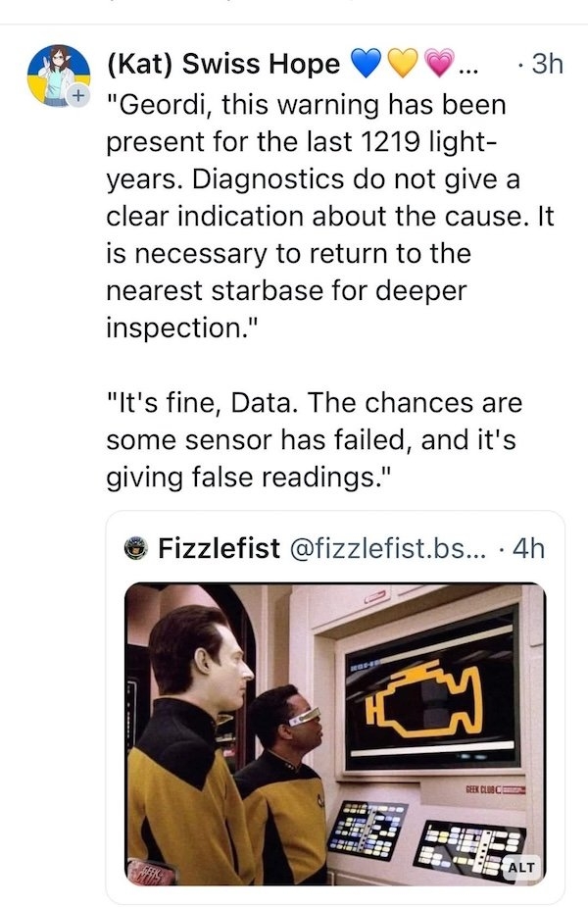The width and height of the screenshot is (588, 907).
Task: Open the post's 3h timestamp
Action: 540,66
